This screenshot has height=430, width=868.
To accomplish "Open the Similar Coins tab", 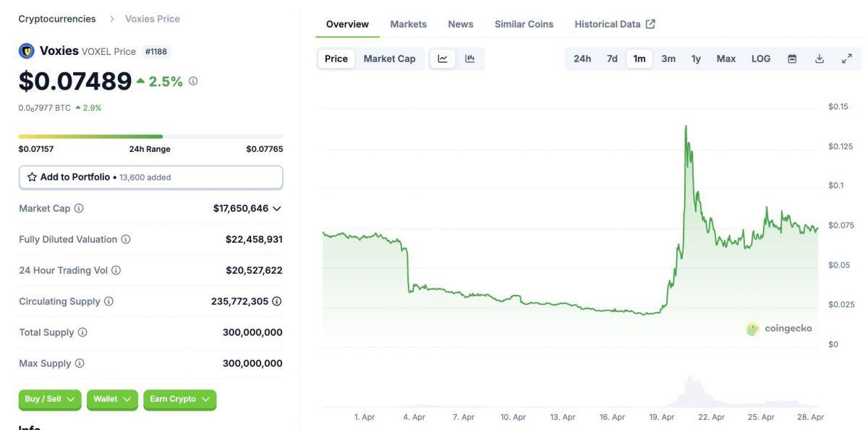I will pyautogui.click(x=524, y=24).
